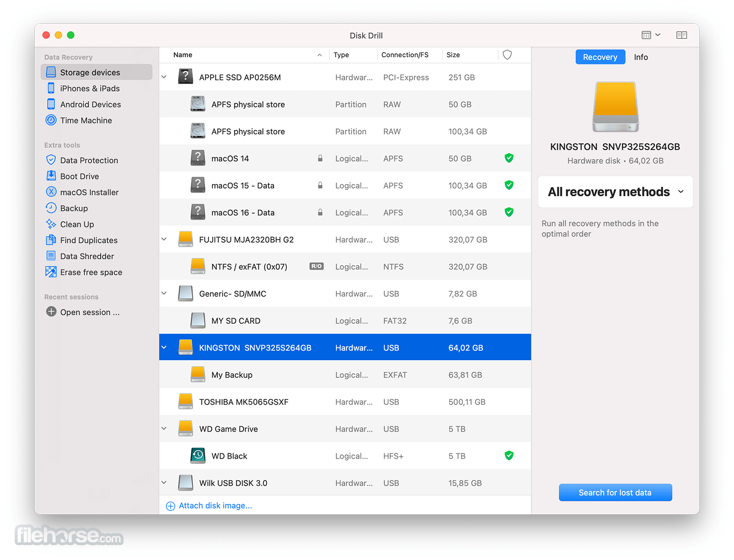
Task: Click the Boot Drive icon
Action: pos(51,176)
